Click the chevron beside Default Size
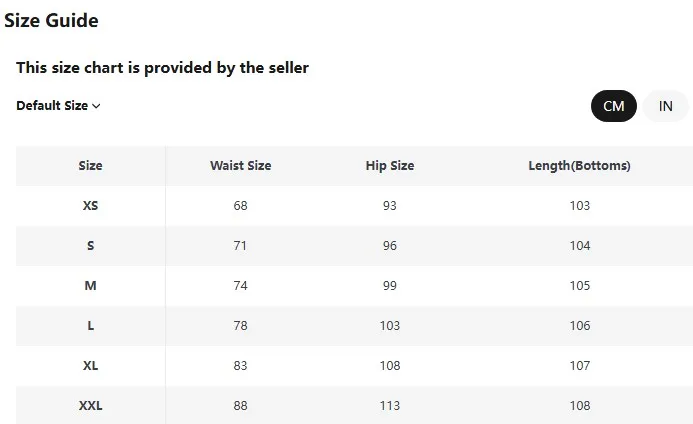This screenshot has width=693, height=424. click(x=96, y=106)
